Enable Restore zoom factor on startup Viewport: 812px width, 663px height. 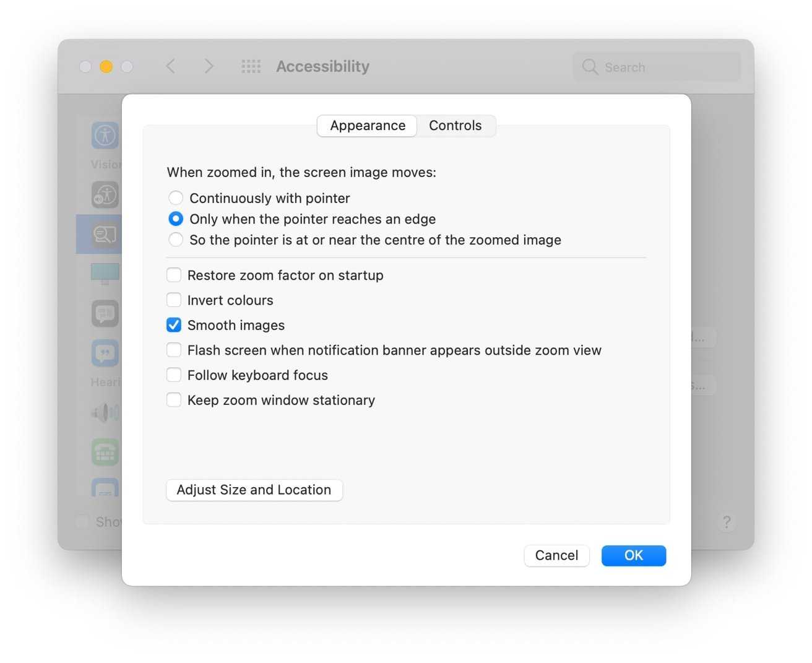(x=174, y=275)
